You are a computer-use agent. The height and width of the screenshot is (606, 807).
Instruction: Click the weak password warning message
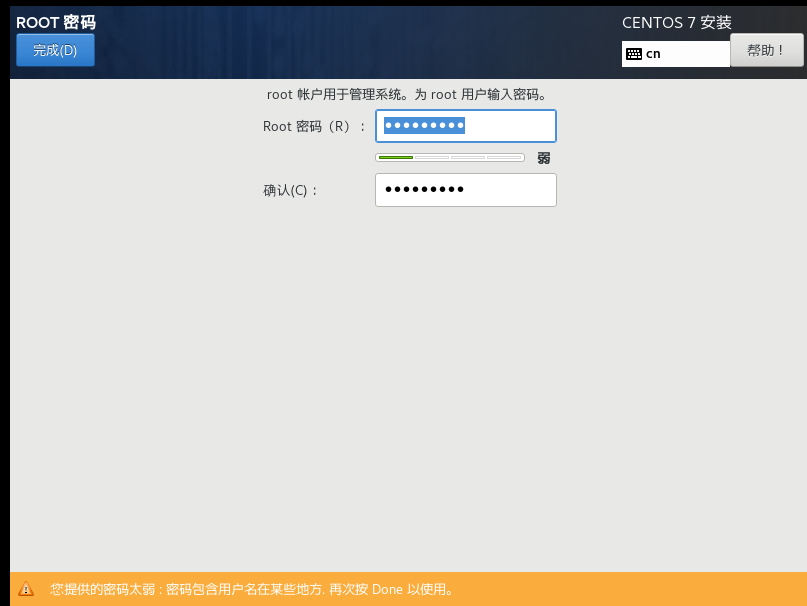coord(252,589)
